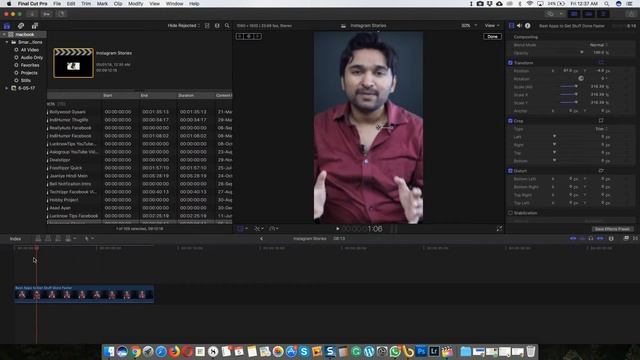Click the timeline history back arrow
640x360 pixels.
click(262, 239)
